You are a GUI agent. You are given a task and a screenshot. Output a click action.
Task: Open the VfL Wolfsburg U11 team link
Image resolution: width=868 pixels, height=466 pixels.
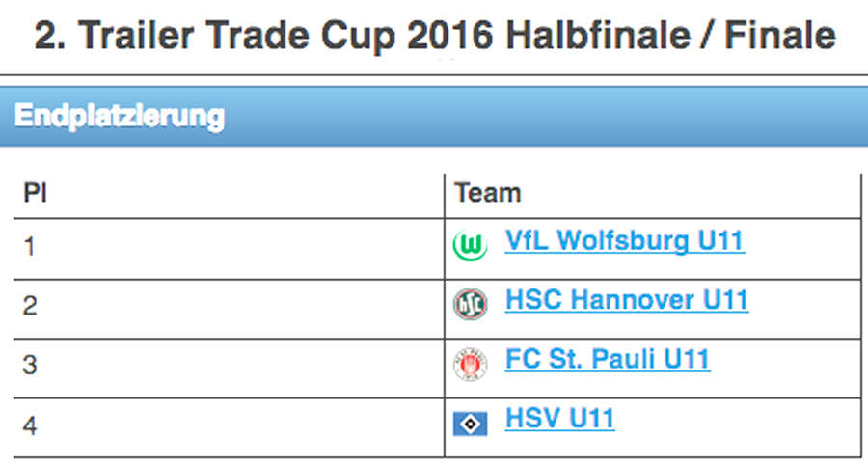(x=624, y=241)
